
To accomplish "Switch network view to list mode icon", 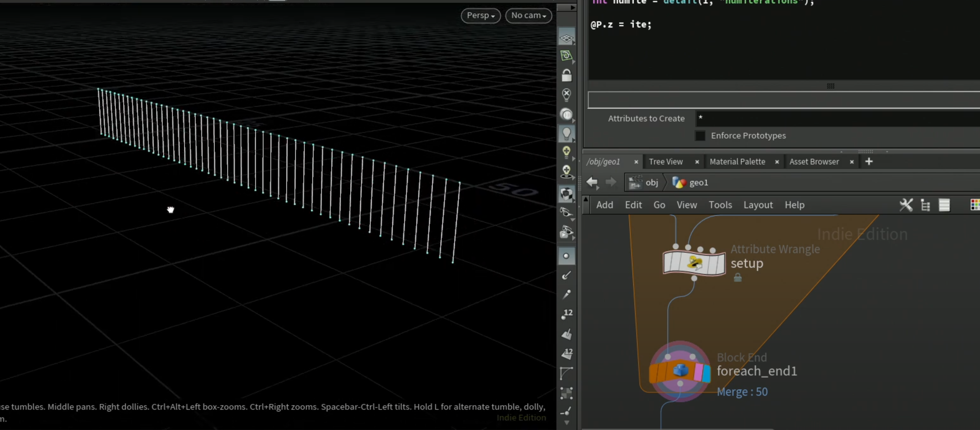I will pyautogui.click(x=944, y=205).
